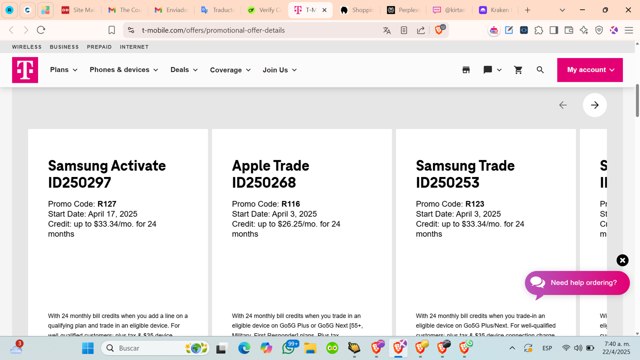Dismiss the Need help ordering bubble
This screenshot has width=640, height=360.
[x=622, y=260]
